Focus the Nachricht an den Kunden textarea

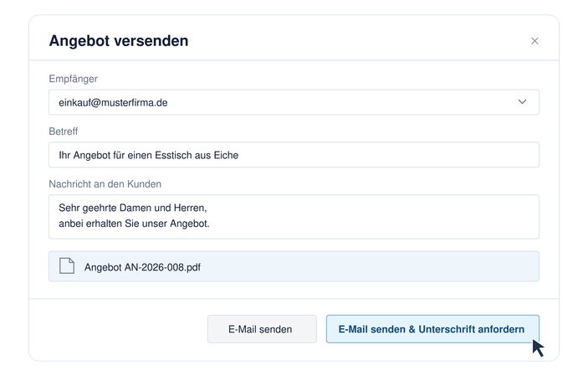pyautogui.click(x=294, y=217)
